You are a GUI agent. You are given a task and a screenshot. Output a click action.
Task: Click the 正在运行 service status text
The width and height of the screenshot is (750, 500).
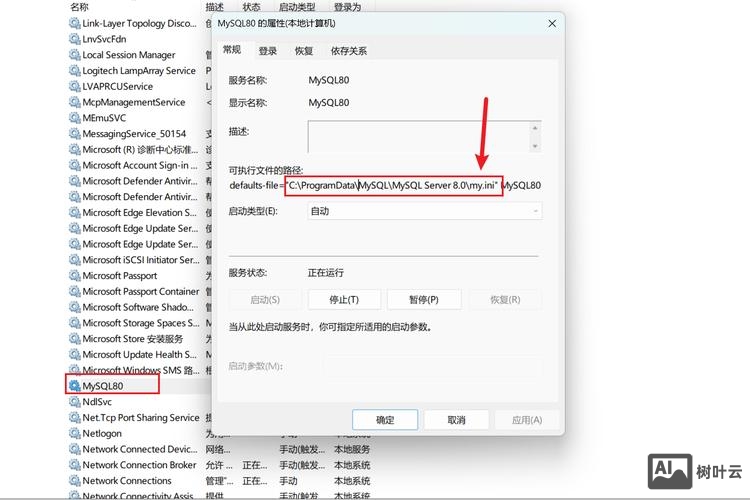tap(326, 273)
